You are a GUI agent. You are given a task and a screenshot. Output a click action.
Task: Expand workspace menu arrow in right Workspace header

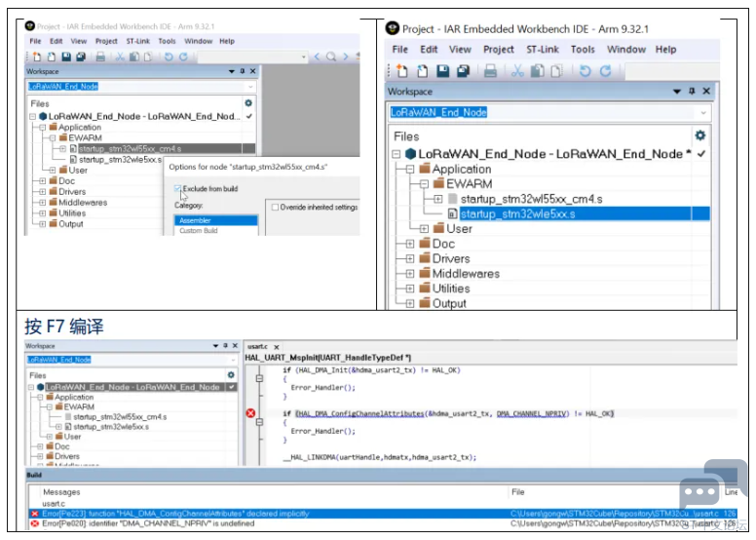(677, 92)
